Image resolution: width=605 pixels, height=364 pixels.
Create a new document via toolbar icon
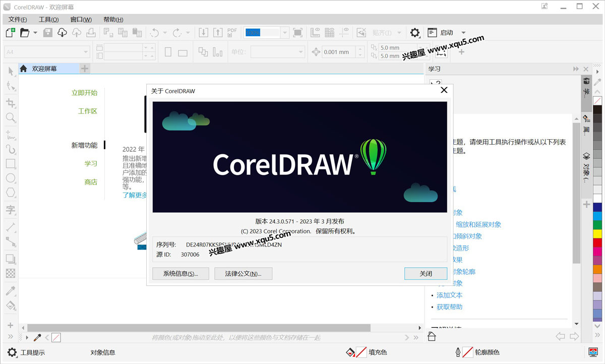10,33
